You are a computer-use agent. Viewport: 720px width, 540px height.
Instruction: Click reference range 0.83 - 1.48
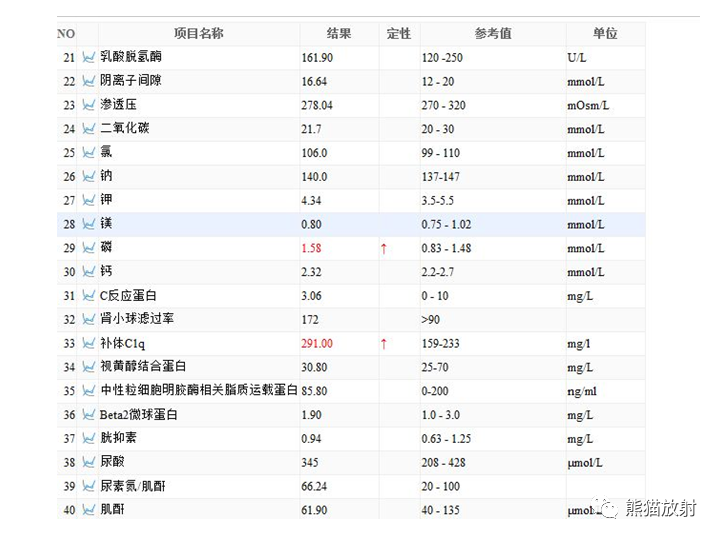[x=446, y=248]
